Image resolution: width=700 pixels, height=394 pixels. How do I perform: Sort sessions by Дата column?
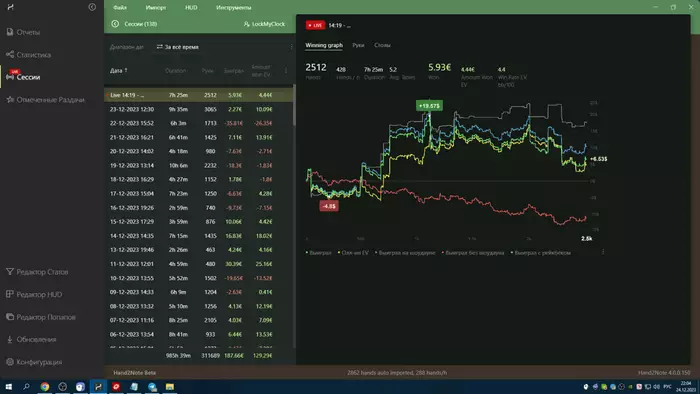[x=119, y=71]
